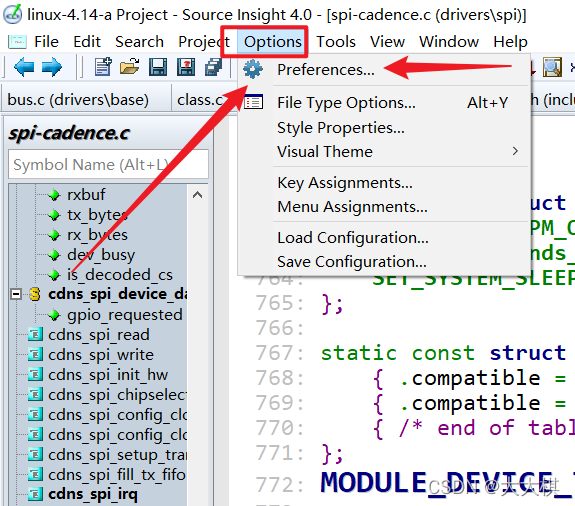Jump to cdns_spi_irq function
Image resolution: width=575 pixels, height=506 pixels.
point(93,494)
